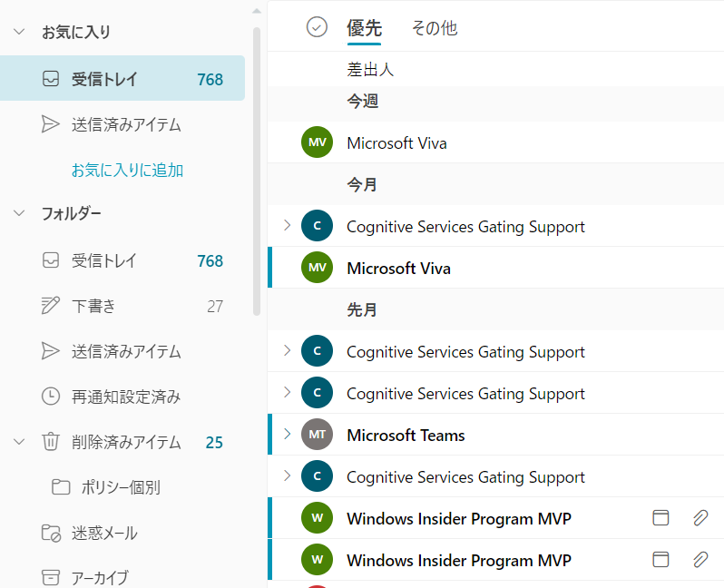
Task: Click the 25 count beside 削除済みアイテム
Action: point(214,443)
